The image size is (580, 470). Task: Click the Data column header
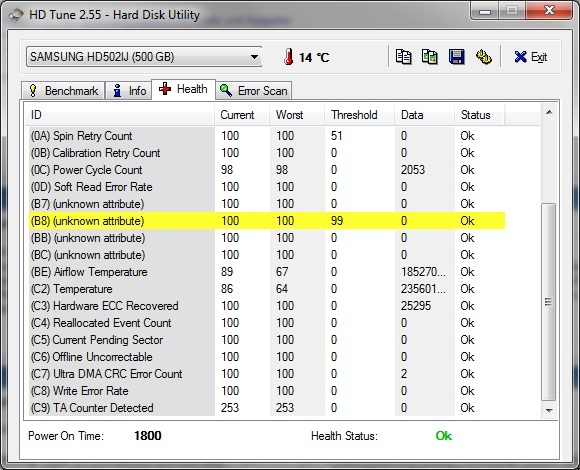424,115
